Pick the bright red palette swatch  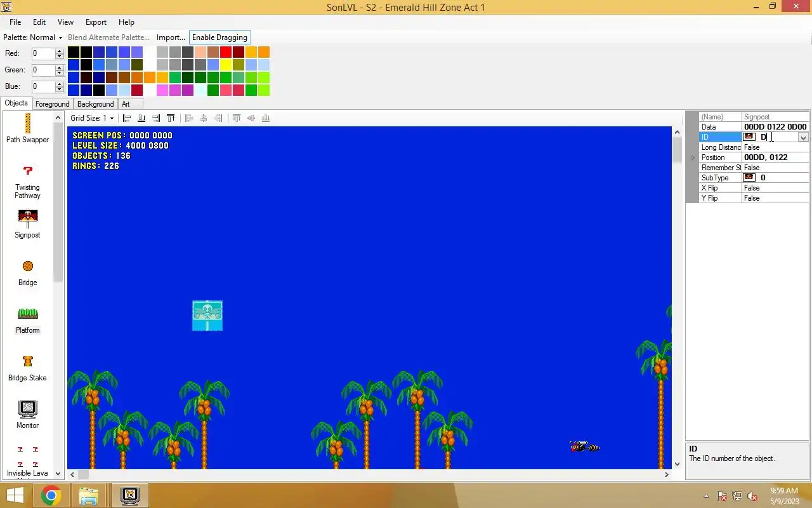pyautogui.click(x=226, y=52)
